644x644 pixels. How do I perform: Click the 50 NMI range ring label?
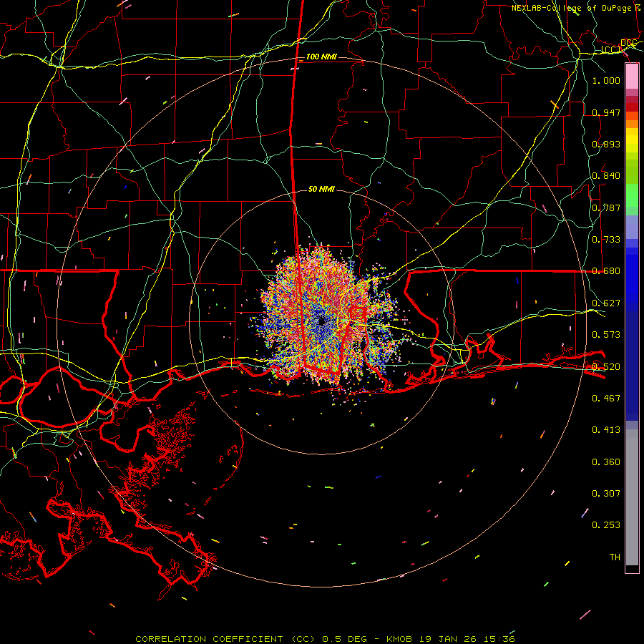pos(321,190)
